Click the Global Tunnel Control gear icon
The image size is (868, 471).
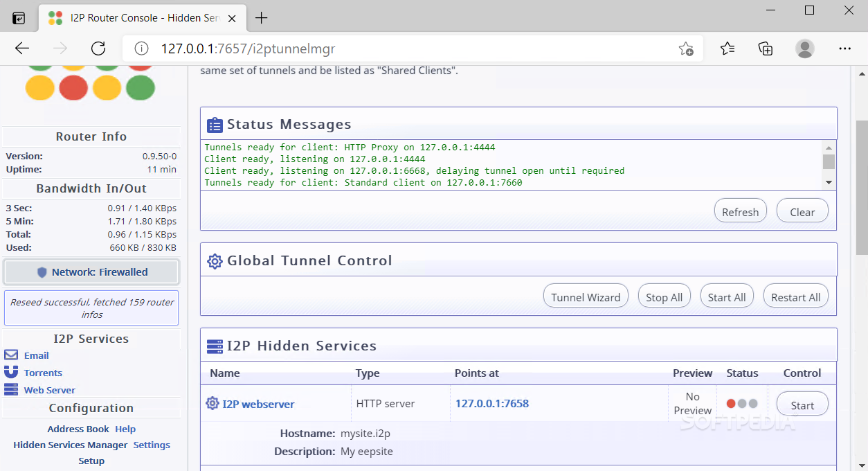[x=215, y=261]
